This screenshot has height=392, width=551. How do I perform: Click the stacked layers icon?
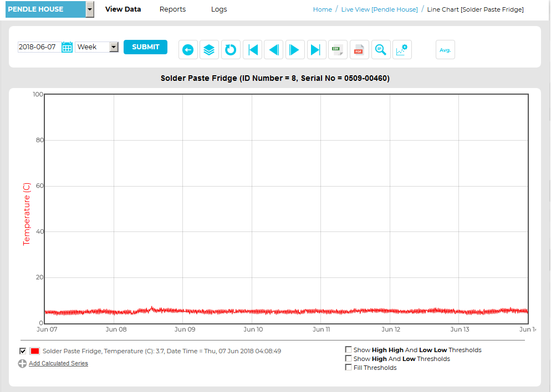point(209,50)
